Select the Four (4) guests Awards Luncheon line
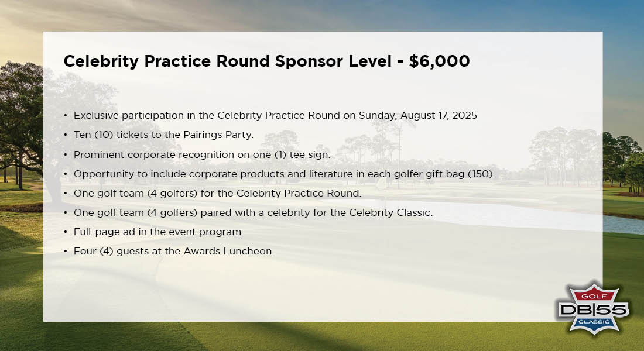The image size is (644, 351). pyautogui.click(x=174, y=251)
